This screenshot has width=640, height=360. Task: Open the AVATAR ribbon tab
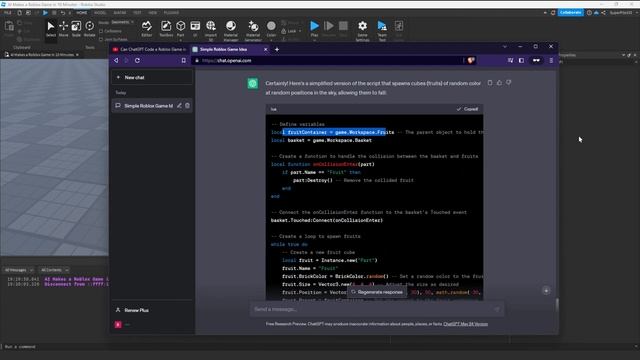tap(120, 13)
